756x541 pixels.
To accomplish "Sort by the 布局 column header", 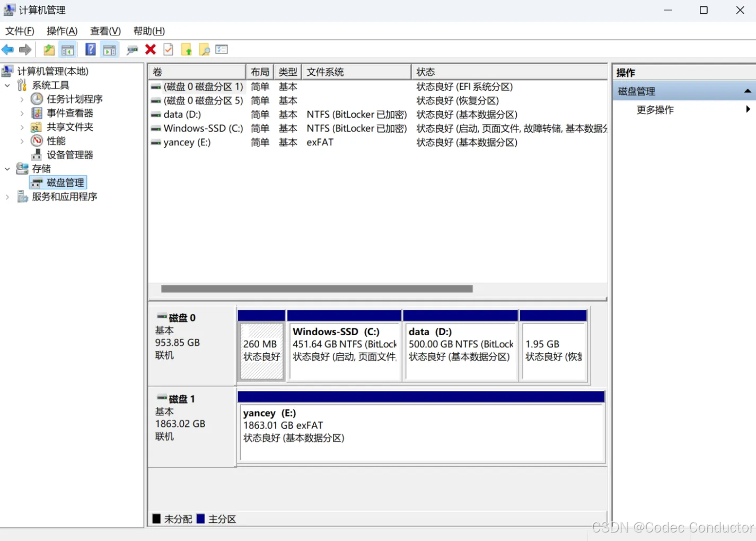I will point(260,72).
